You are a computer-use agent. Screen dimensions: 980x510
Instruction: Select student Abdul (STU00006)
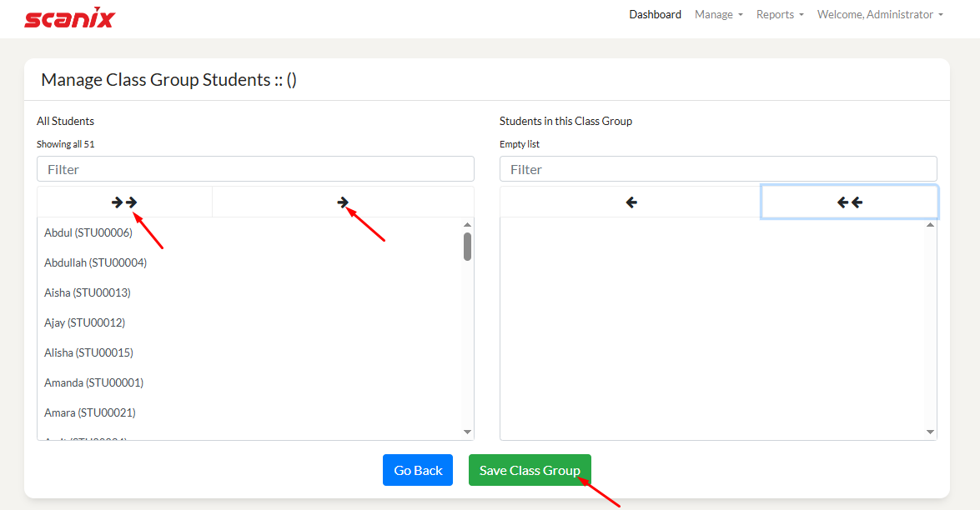[x=88, y=232]
